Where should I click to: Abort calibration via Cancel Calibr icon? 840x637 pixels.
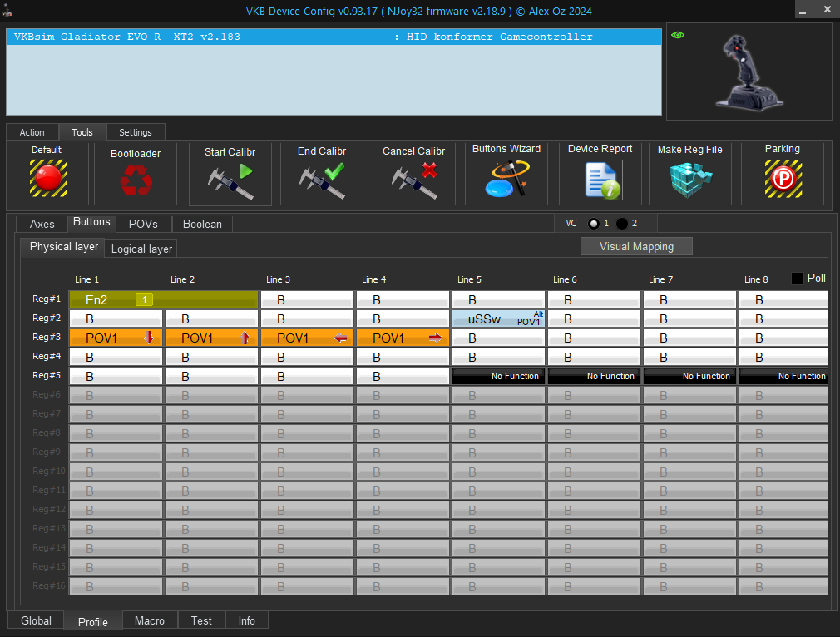click(415, 181)
